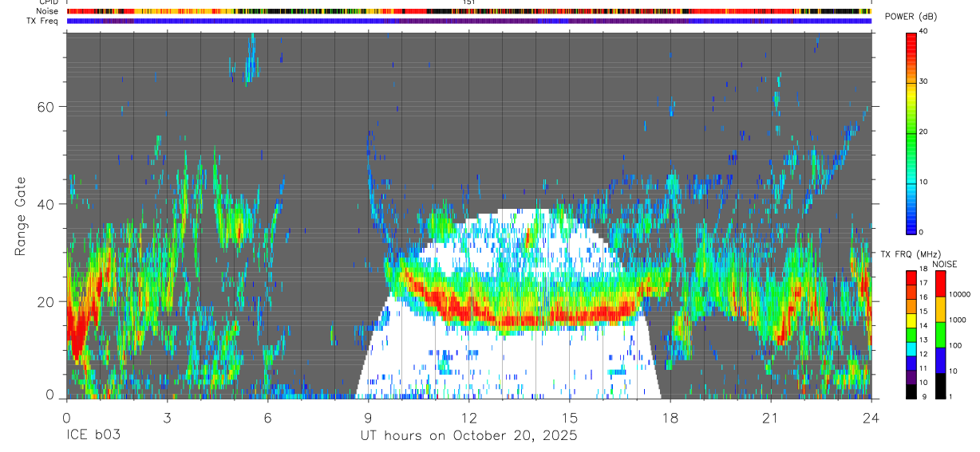Select the black 9–10 MHz frequency swatch

tap(911, 391)
